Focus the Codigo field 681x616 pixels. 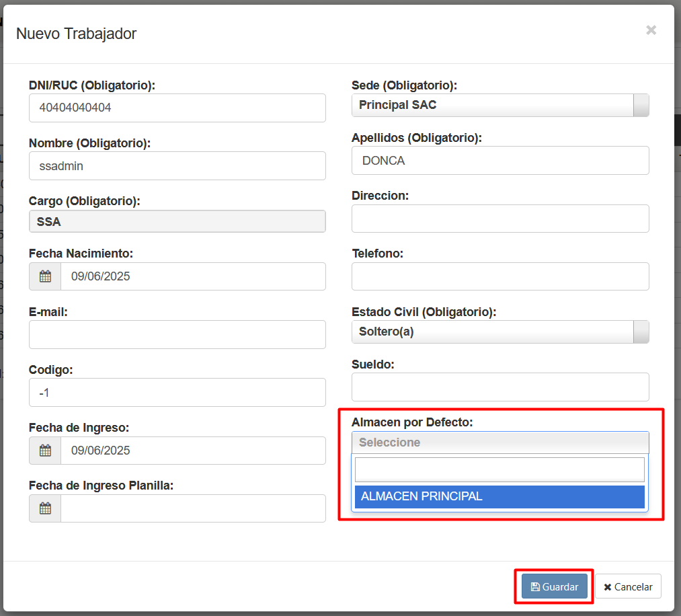[177, 393]
